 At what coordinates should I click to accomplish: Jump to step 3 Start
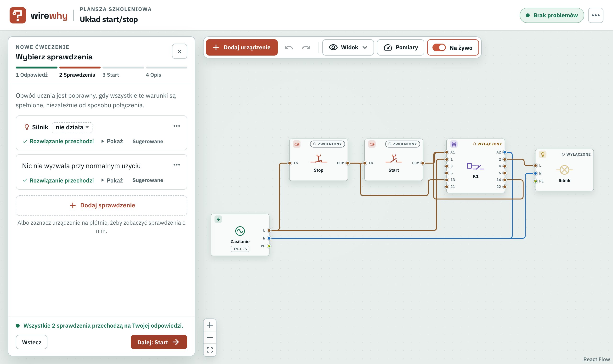[123, 72]
